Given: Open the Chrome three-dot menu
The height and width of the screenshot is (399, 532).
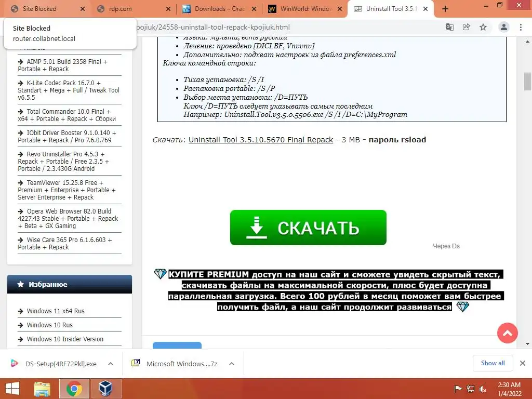Looking at the screenshot, I should [521, 27].
